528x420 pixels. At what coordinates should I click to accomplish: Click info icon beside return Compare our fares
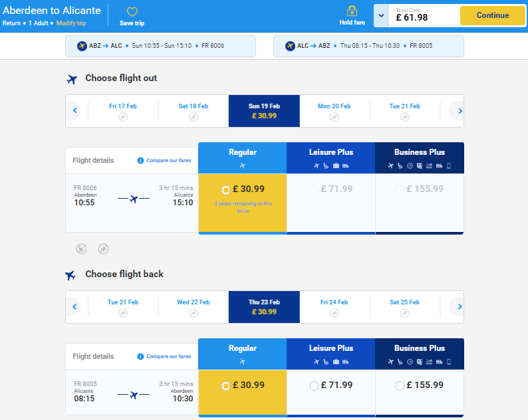tap(140, 356)
